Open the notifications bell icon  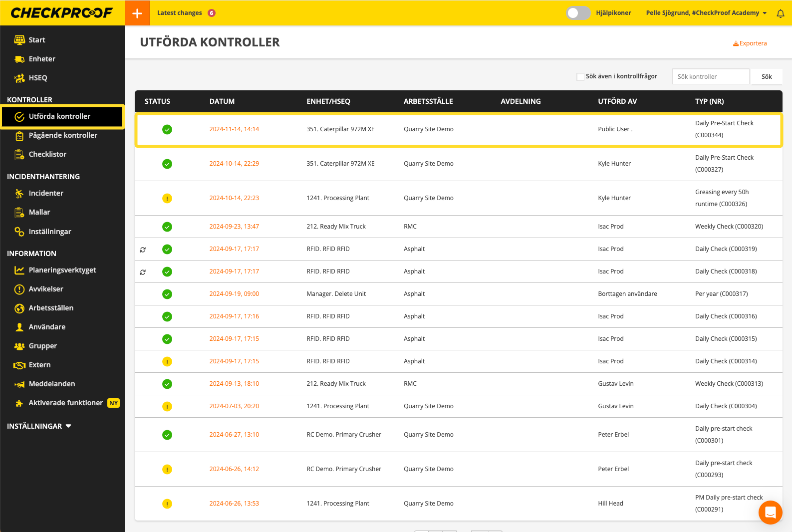click(781, 13)
